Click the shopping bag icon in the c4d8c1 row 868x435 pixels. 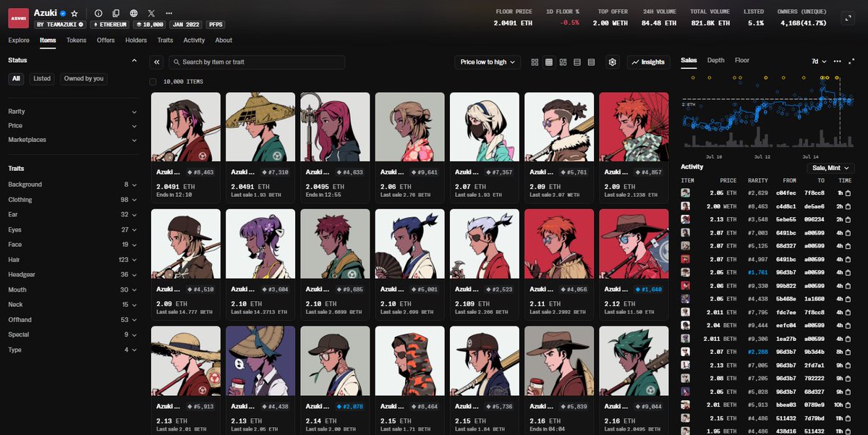(849, 206)
